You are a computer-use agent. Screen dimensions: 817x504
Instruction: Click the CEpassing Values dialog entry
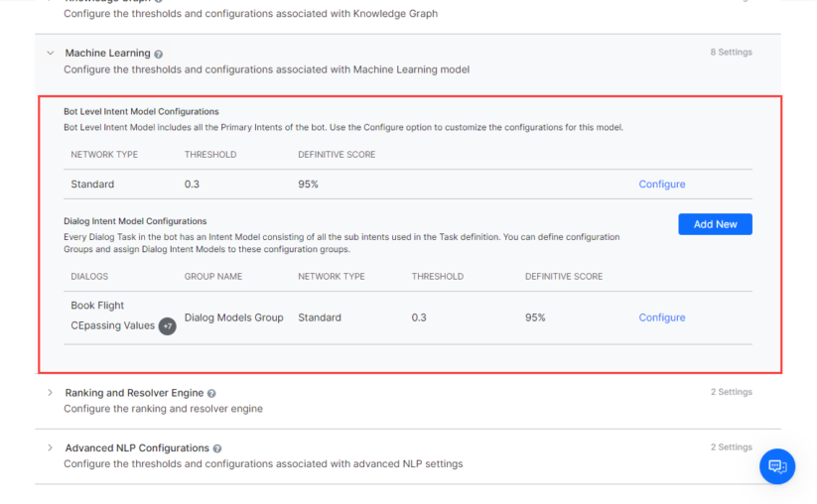point(112,325)
